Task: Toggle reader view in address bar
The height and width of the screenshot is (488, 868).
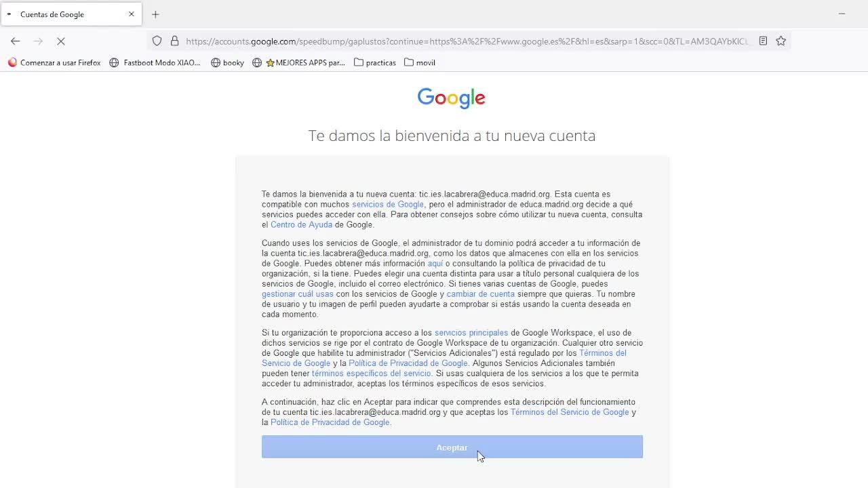Action: (x=763, y=41)
